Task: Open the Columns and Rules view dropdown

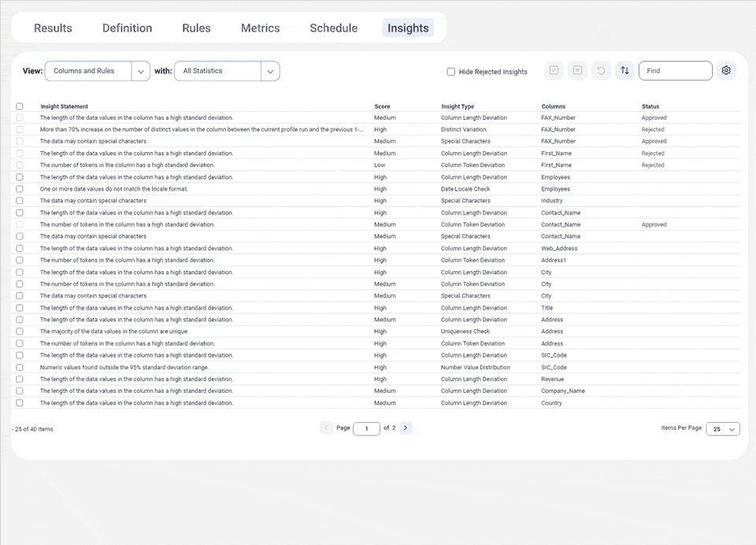Action: tap(140, 71)
